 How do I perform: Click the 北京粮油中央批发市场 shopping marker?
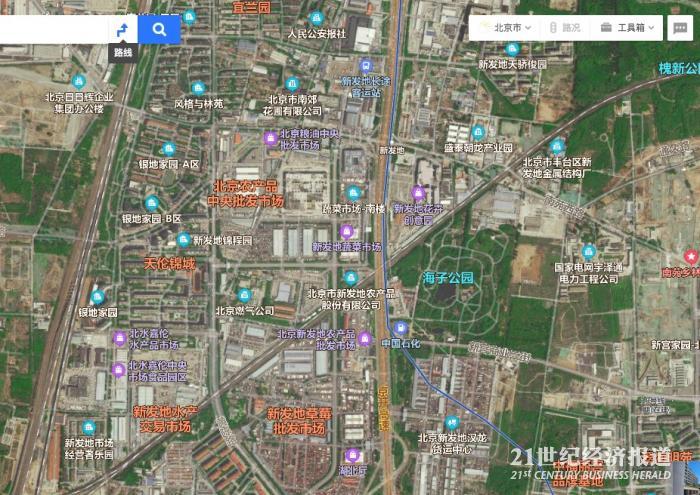(x=270, y=138)
